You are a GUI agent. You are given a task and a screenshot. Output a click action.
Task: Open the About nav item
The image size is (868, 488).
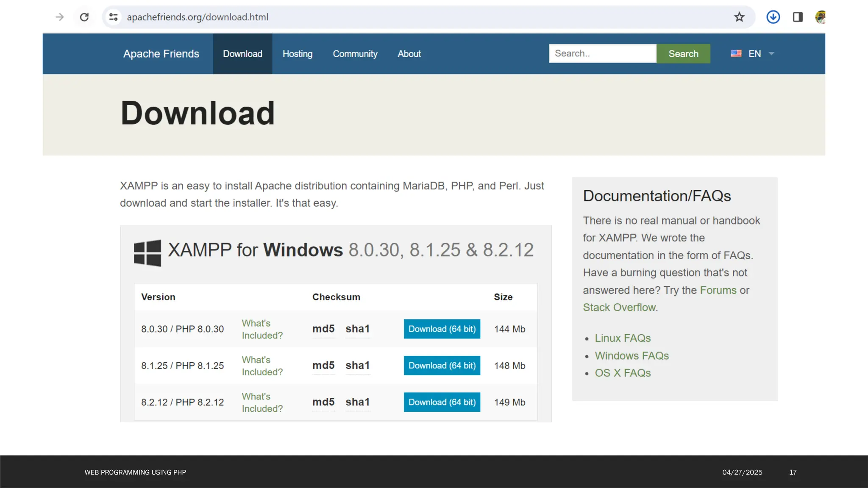tap(409, 54)
